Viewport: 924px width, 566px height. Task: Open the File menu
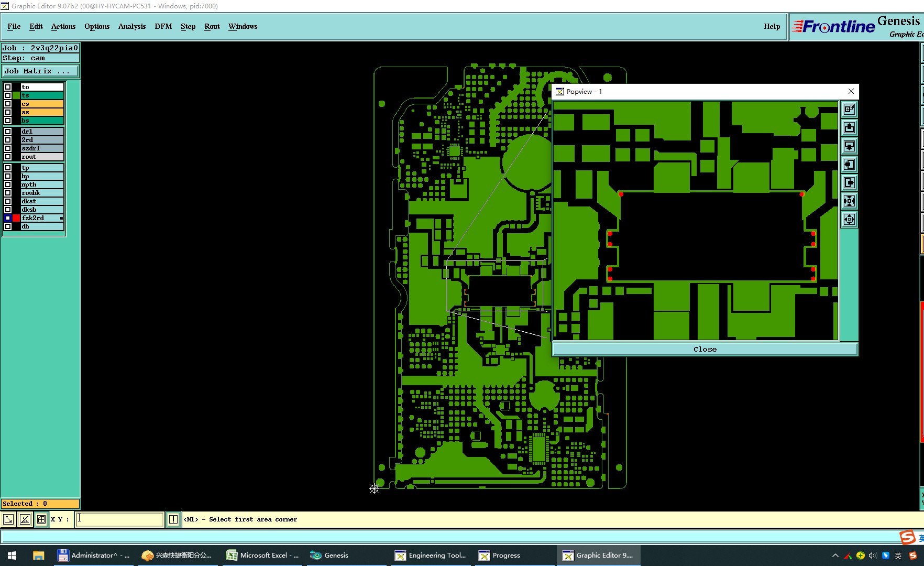tap(14, 26)
